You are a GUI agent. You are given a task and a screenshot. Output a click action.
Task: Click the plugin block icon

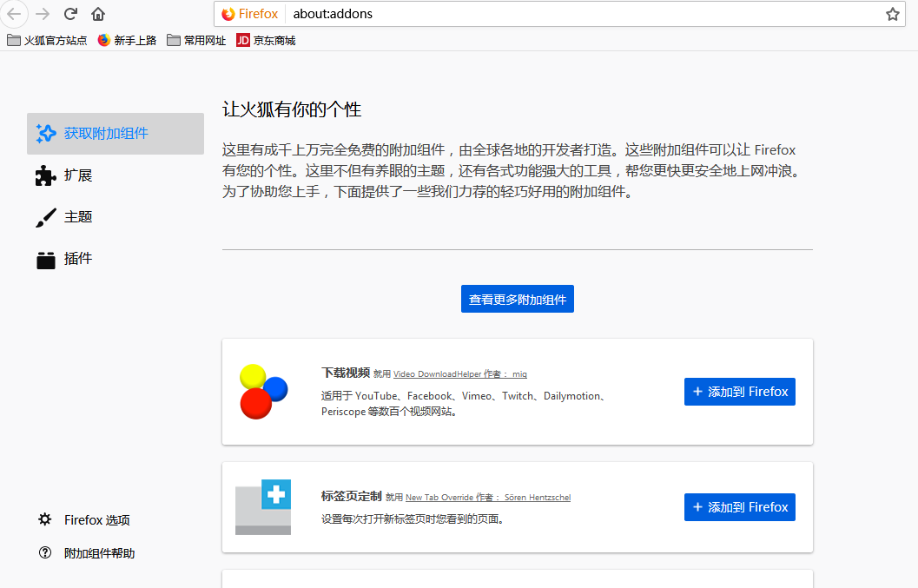[x=46, y=260]
